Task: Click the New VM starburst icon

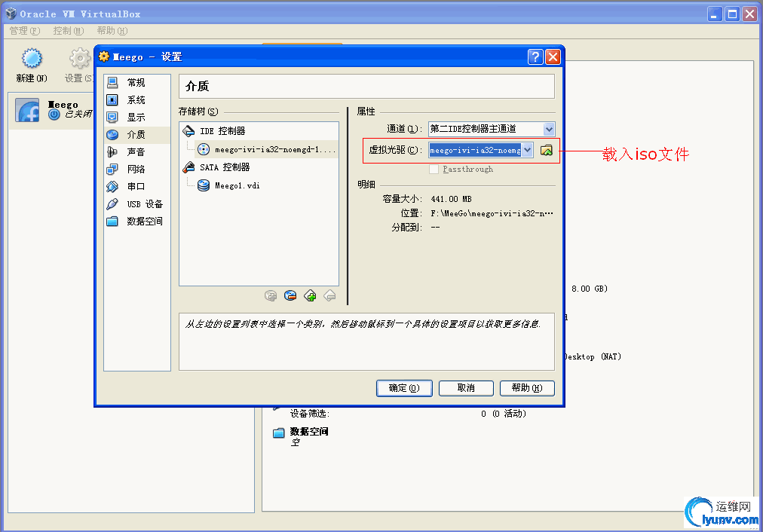Action: [x=32, y=58]
